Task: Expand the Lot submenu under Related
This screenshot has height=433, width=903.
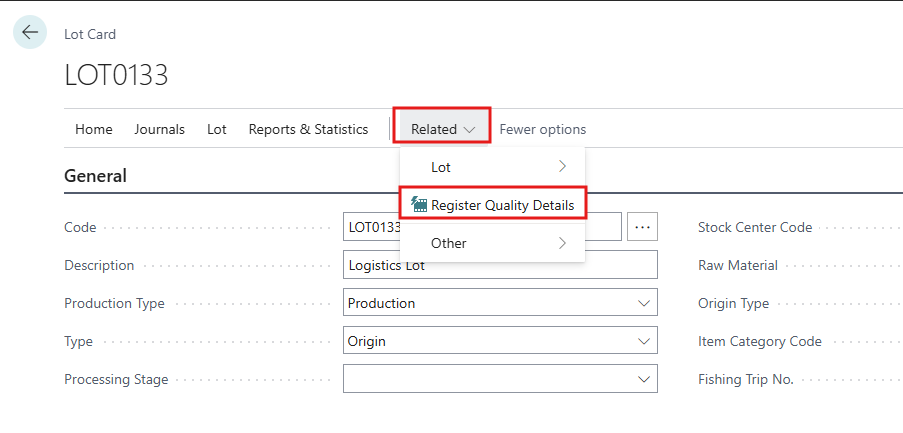Action: (492, 167)
